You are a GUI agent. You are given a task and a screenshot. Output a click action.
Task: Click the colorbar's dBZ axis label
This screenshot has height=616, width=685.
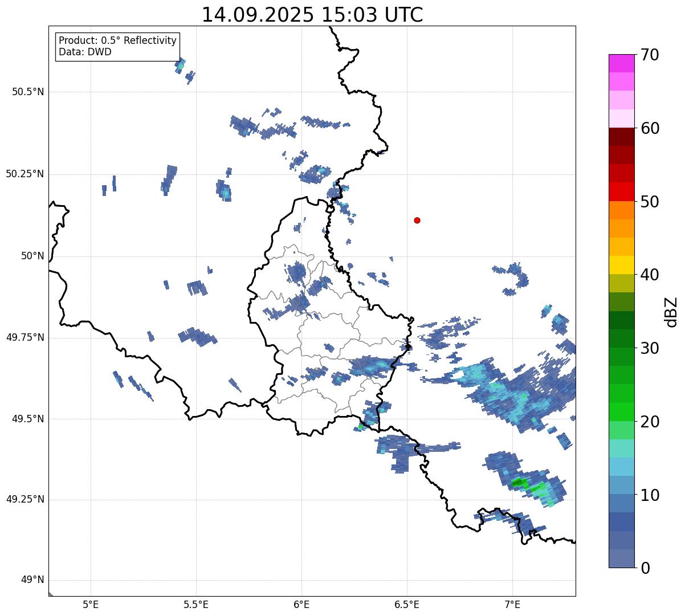(671, 311)
